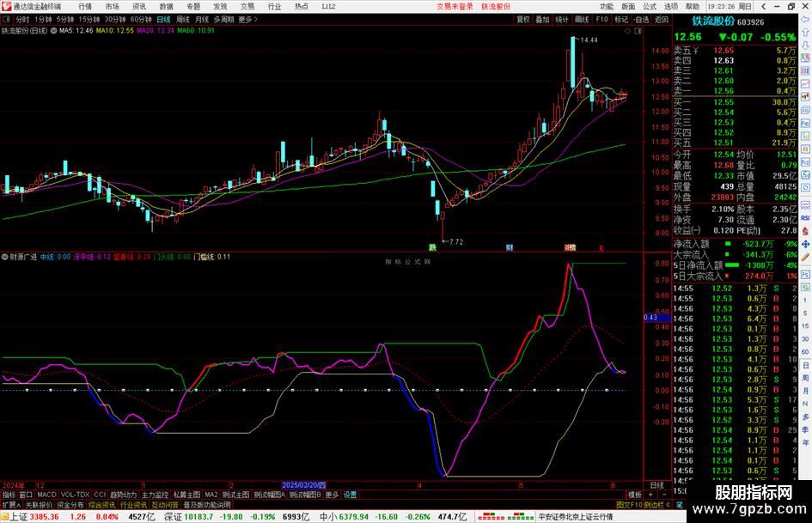Click the 上证 index icon in status bar
The image size is (812, 523).
tap(4, 517)
